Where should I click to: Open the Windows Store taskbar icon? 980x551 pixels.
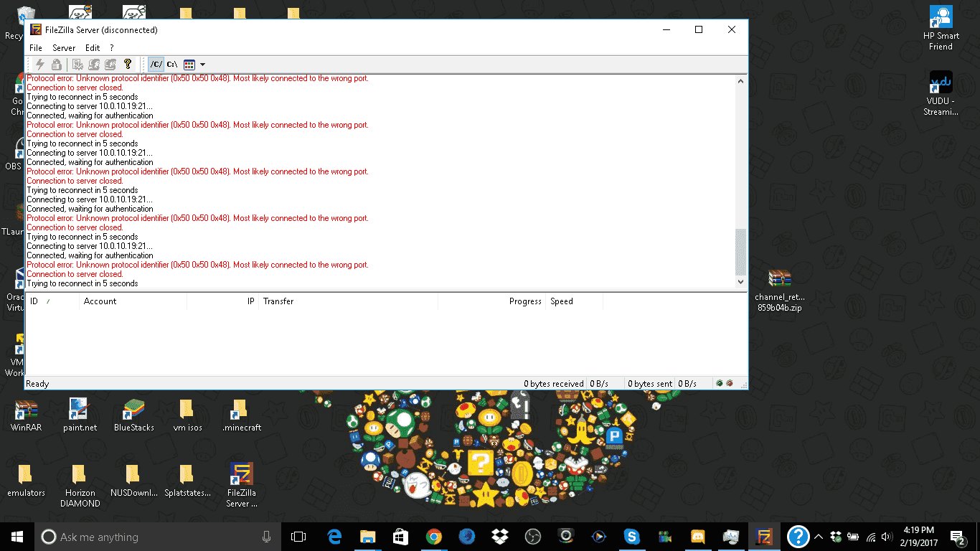point(400,537)
